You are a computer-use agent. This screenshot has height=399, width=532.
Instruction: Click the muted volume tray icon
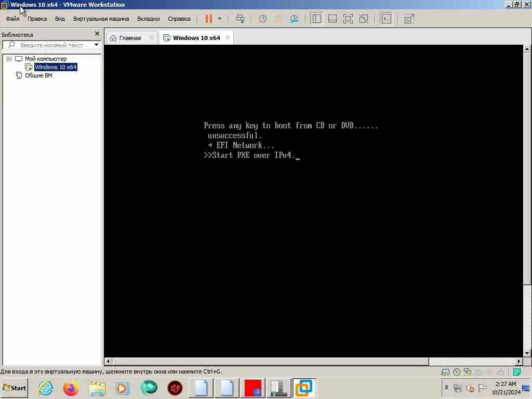470,388
